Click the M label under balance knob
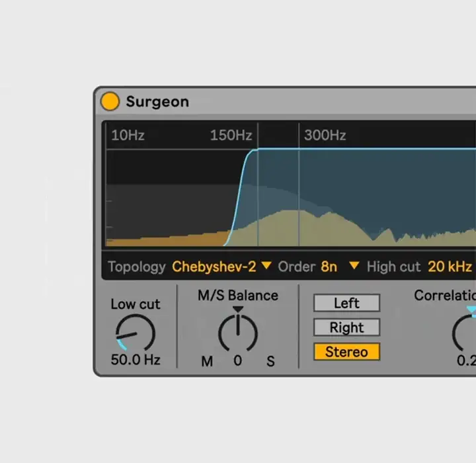476x463 pixels. (207, 362)
